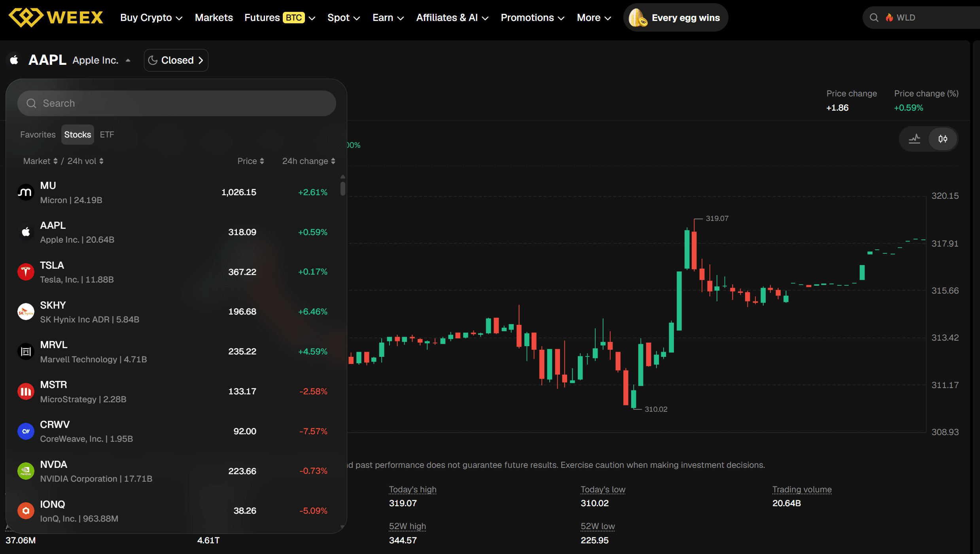
Task: Click the Trading volume label
Action: pyautogui.click(x=802, y=490)
